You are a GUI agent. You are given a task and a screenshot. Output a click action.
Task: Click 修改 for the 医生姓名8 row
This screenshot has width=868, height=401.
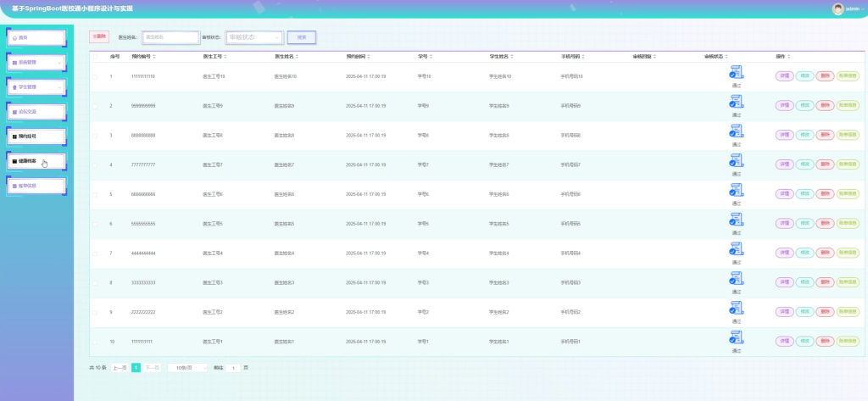pos(805,135)
